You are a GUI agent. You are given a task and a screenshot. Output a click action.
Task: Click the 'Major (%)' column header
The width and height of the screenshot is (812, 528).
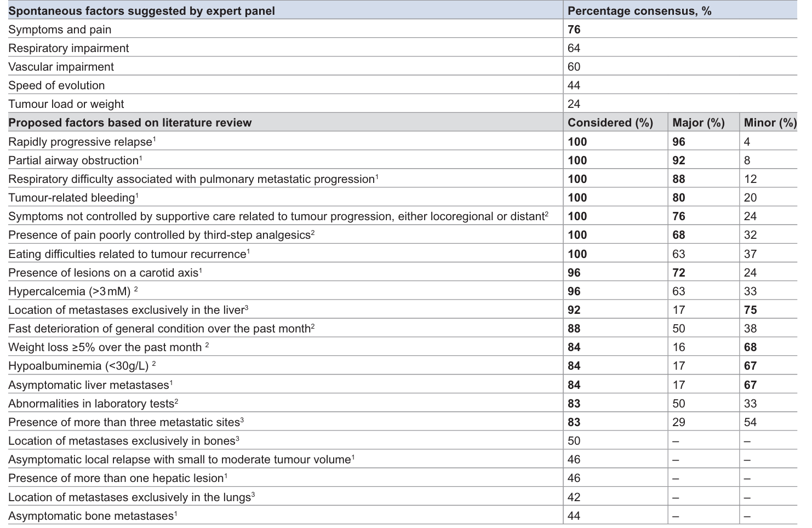698,123
